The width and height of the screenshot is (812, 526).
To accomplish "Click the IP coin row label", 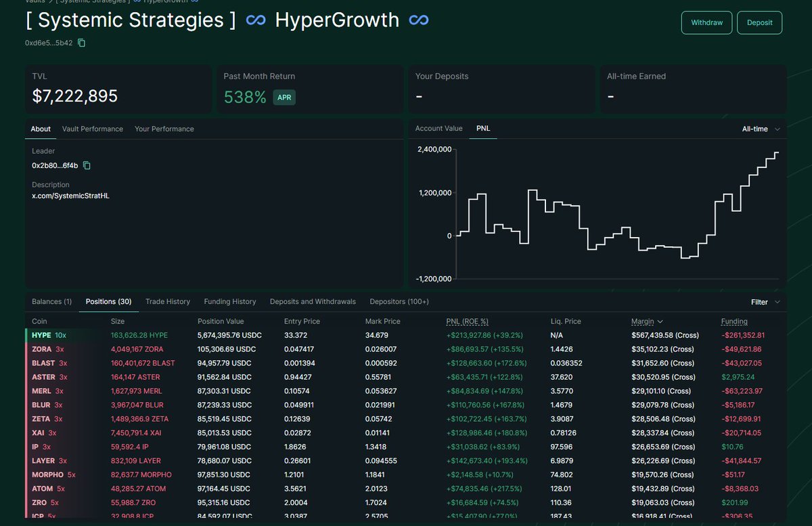I will [x=35, y=447].
